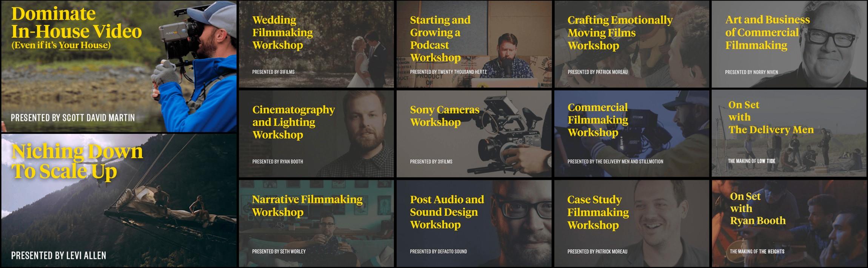
Task: Click "Presented by Defacto Sound" caption
Action: 438,251
